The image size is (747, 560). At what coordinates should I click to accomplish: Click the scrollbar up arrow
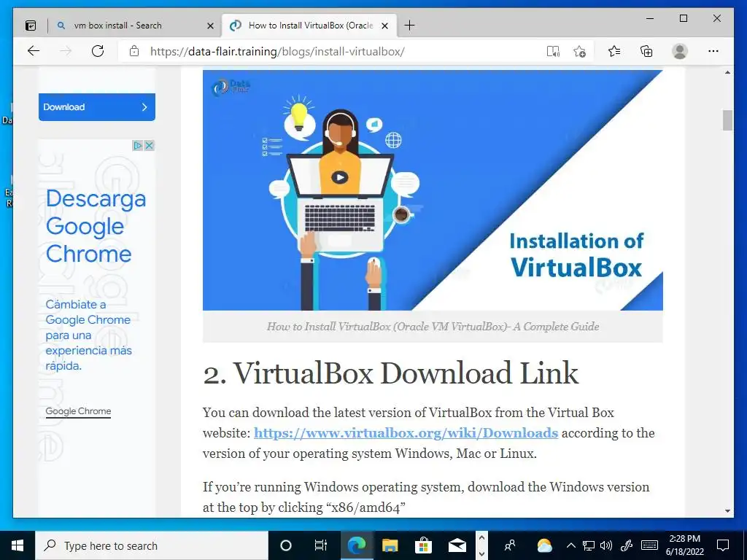(727, 72)
